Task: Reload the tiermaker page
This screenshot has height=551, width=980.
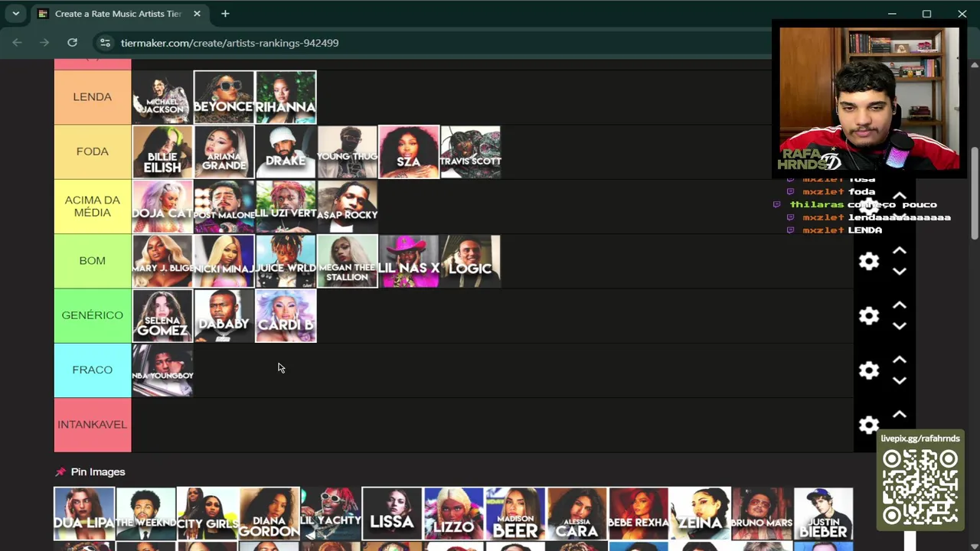Action: [72, 43]
